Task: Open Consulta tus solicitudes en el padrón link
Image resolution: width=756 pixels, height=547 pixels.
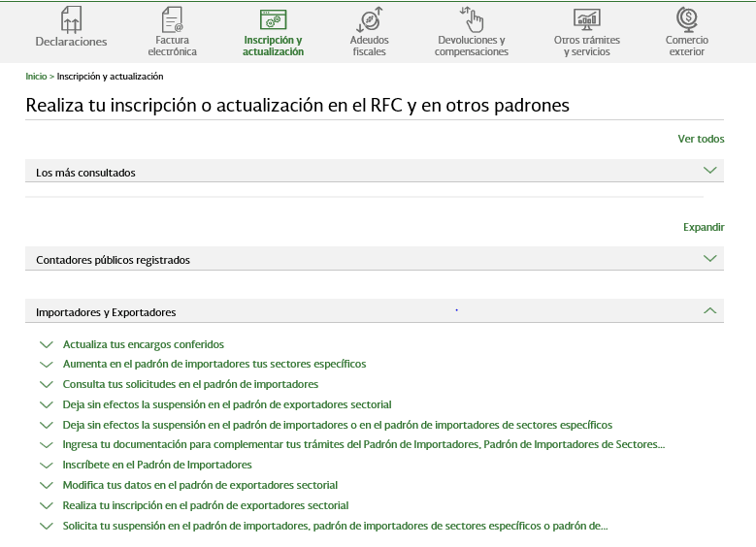Action: [x=190, y=384]
